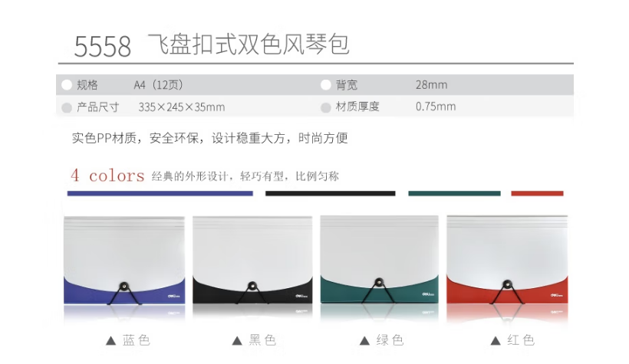Select the blue color bar
Viewport: 629px width, 364px height.
coord(160,194)
